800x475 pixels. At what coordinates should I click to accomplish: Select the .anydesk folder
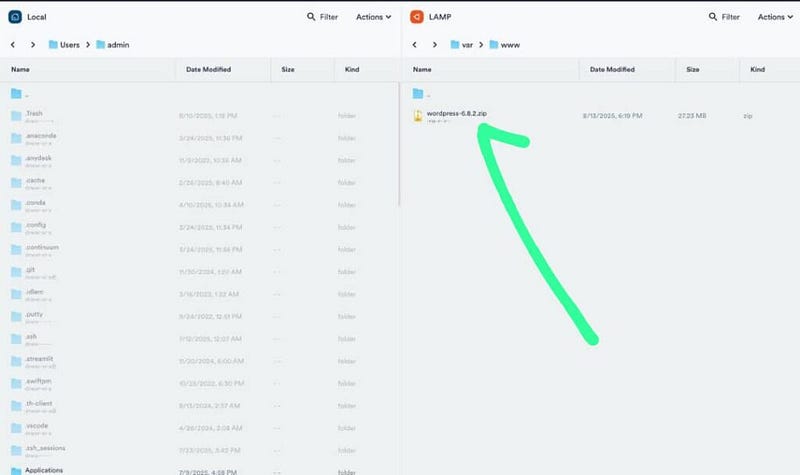pos(199,160)
